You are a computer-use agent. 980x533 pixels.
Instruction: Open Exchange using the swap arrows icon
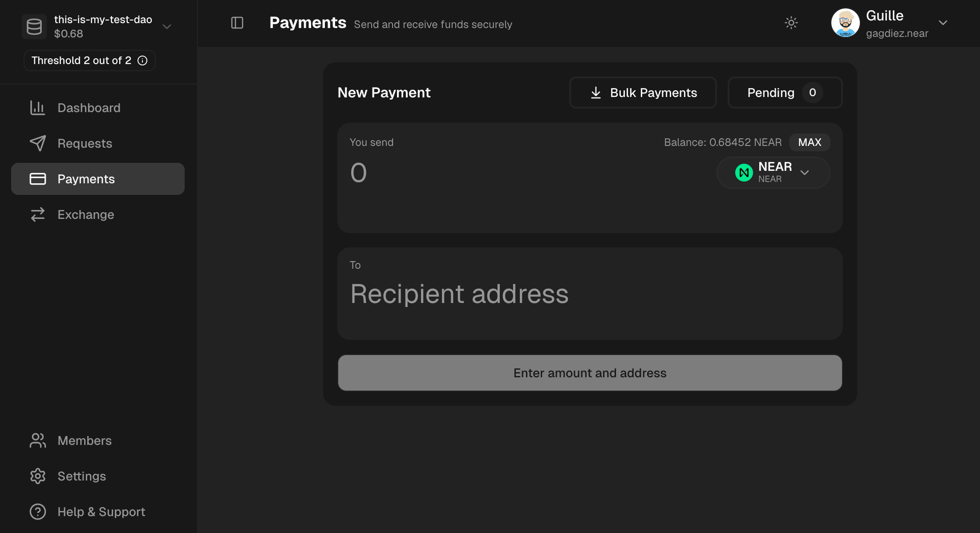pos(38,214)
